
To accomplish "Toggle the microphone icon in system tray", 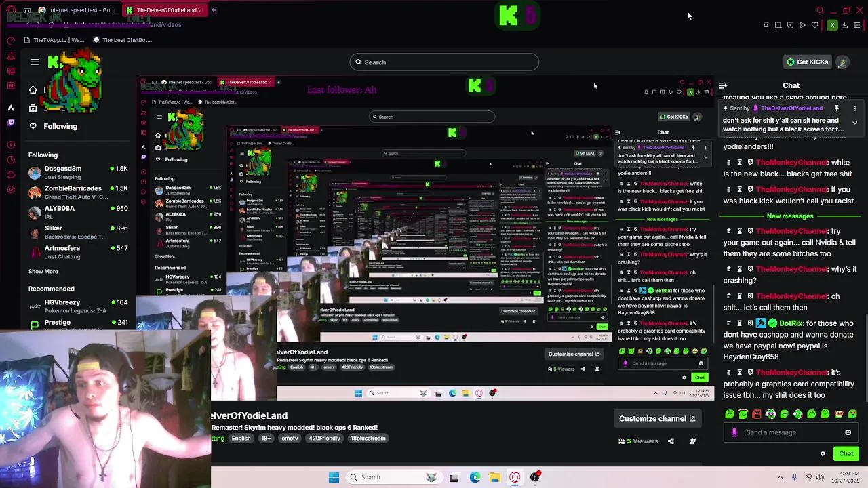I will (x=795, y=477).
